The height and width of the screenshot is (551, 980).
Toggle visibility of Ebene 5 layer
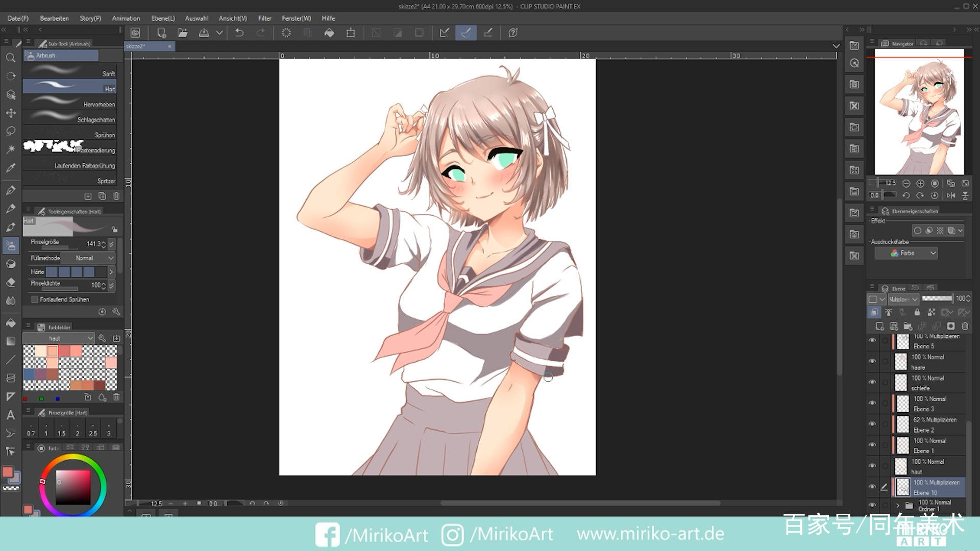point(872,340)
